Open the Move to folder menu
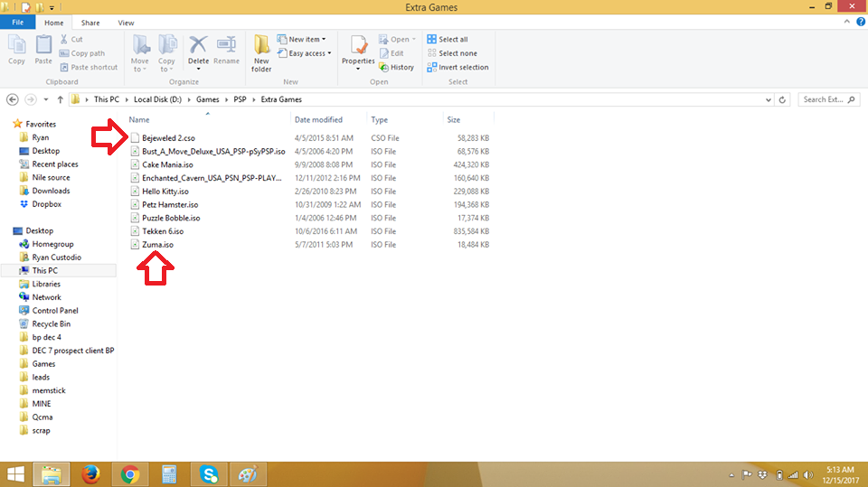The height and width of the screenshot is (487, 868). coord(140,53)
